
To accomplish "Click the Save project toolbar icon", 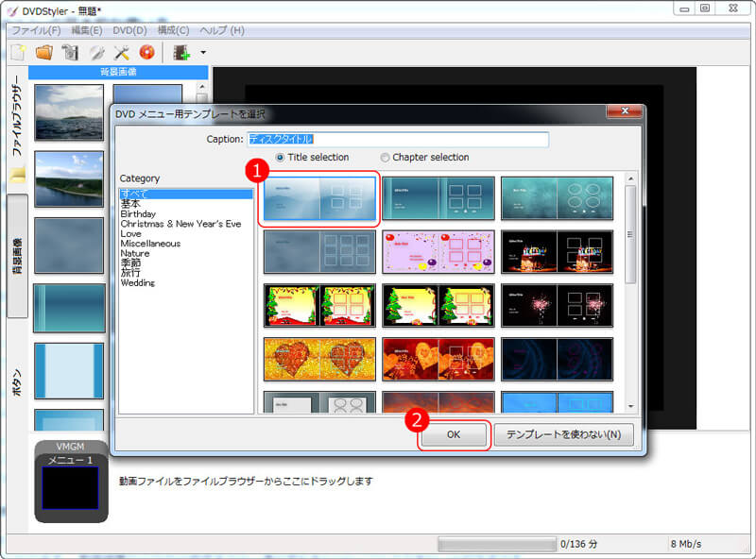I will pos(69,52).
